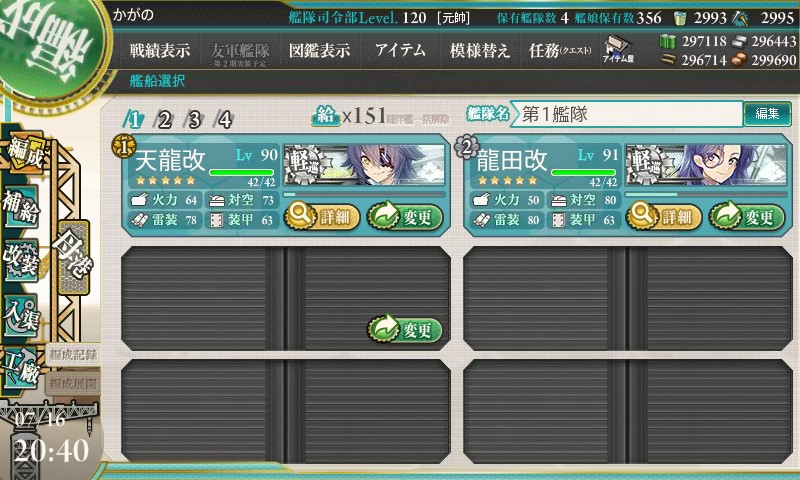Open the 補給 resupply sidebar icon

(x=21, y=207)
